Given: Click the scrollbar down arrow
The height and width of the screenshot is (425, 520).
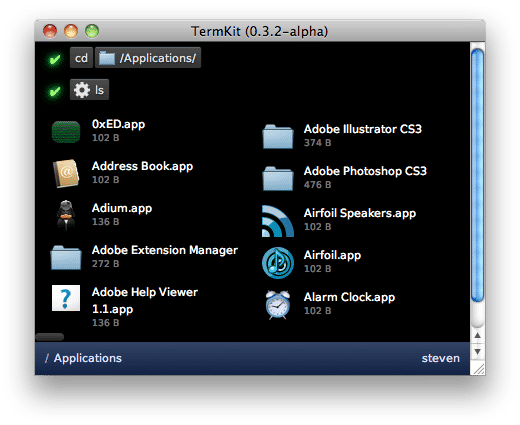Looking at the screenshot, I should [x=477, y=352].
